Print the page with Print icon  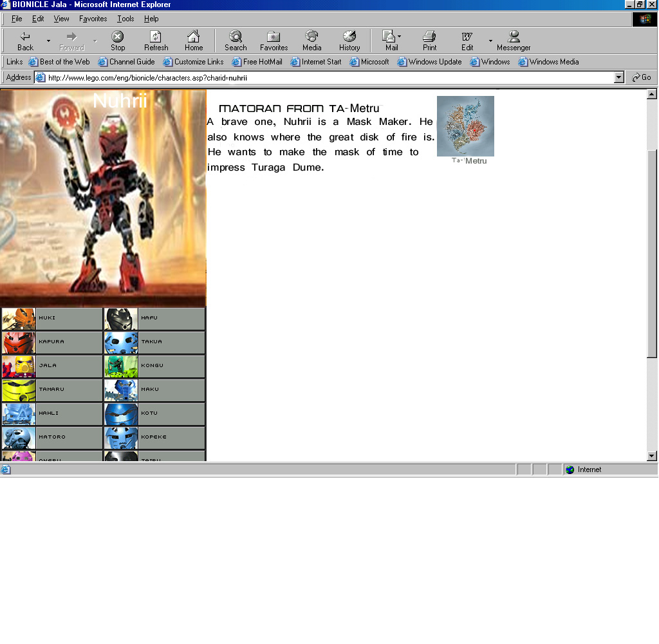[x=429, y=37]
